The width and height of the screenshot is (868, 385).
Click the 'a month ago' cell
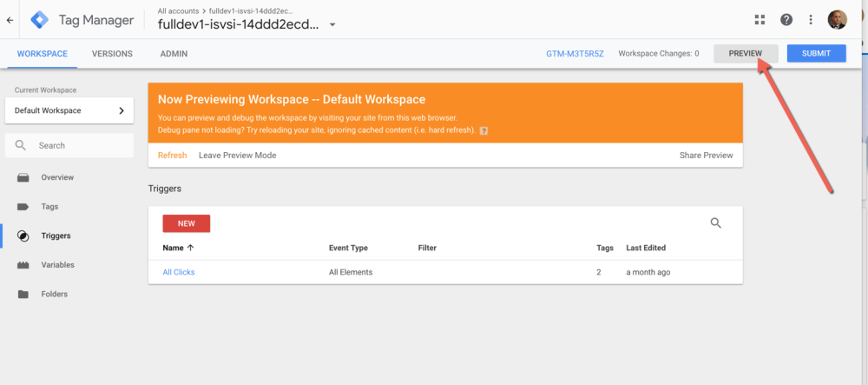pos(648,272)
